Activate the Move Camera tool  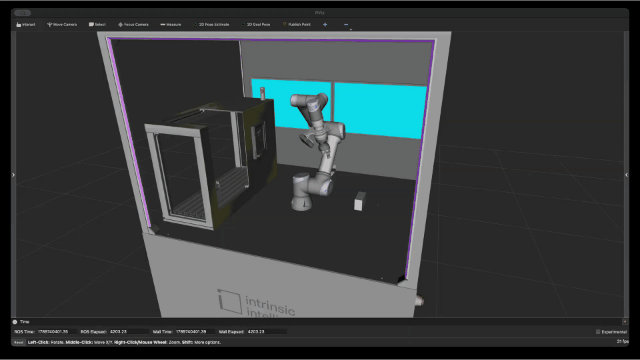coord(62,24)
